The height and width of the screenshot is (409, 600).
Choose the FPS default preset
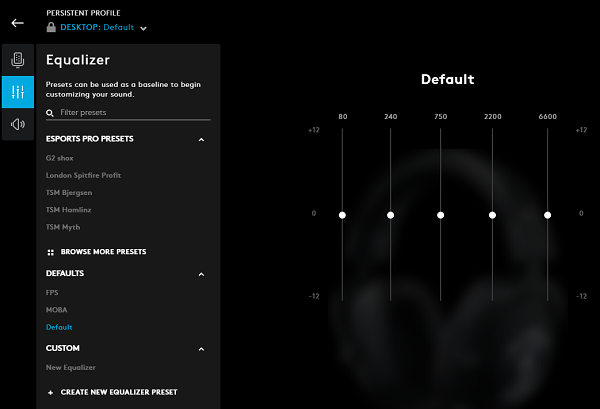point(52,292)
